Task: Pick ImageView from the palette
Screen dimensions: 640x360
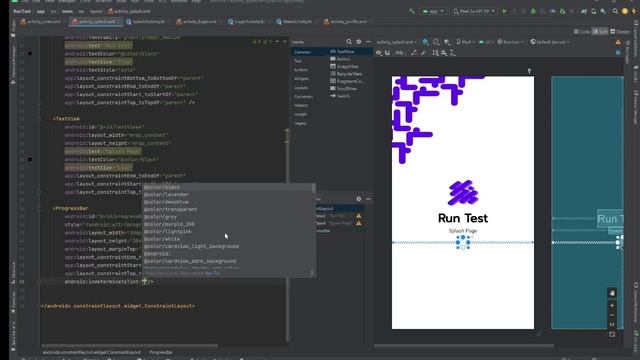Action: (x=344, y=67)
